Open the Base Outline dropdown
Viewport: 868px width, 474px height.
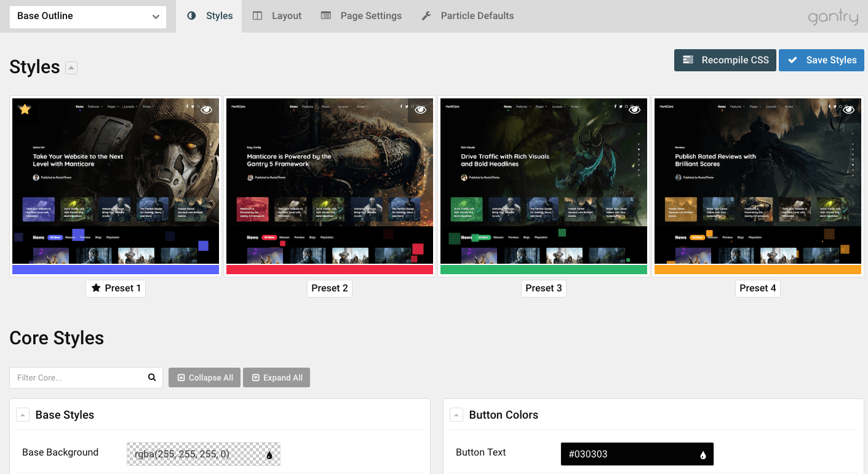(x=88, y=16)
